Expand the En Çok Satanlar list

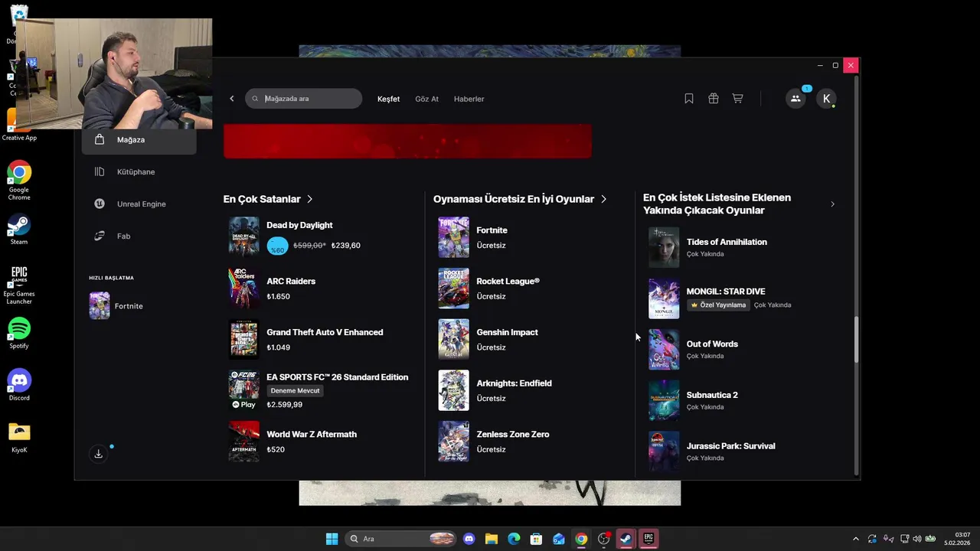point(309,199)
